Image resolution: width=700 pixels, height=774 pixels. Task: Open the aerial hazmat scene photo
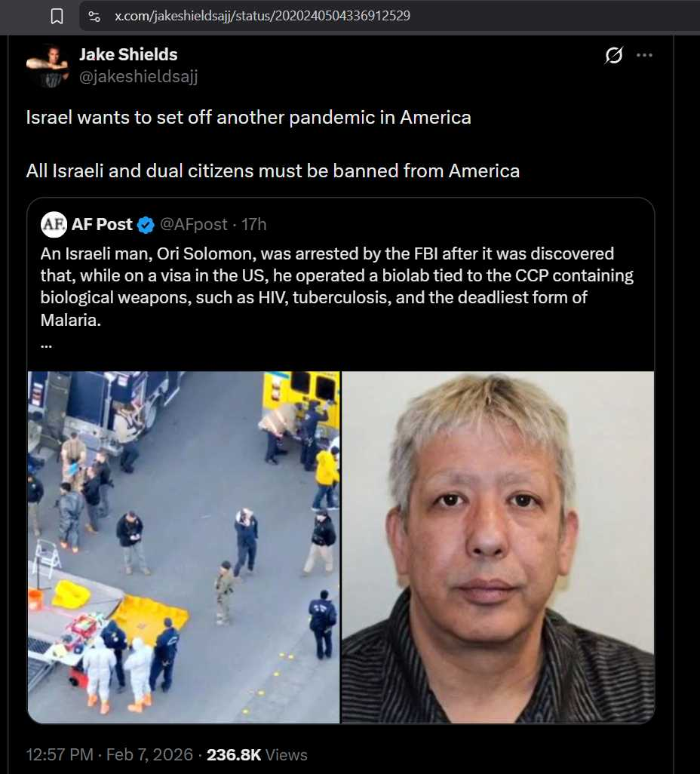point(183,547)
